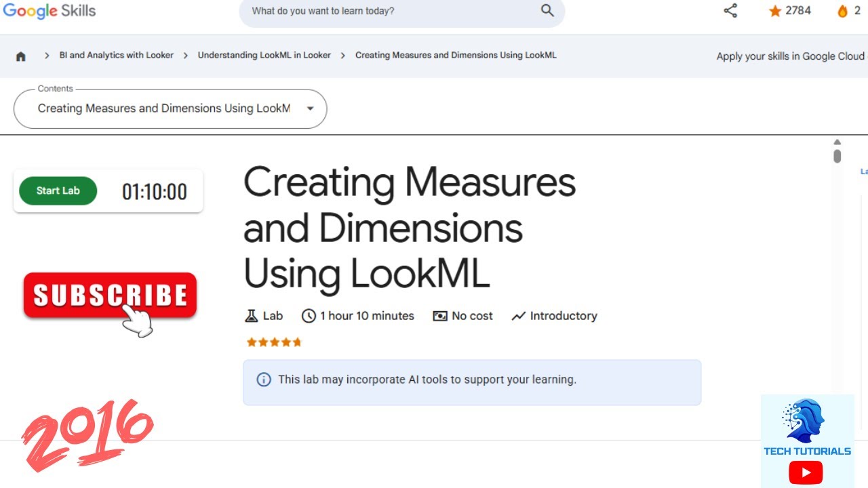This screenshot has width=868, height=488.
Task: Open Understanding LookML in Looker breadcrumb
Action: (x=264, y=56)
